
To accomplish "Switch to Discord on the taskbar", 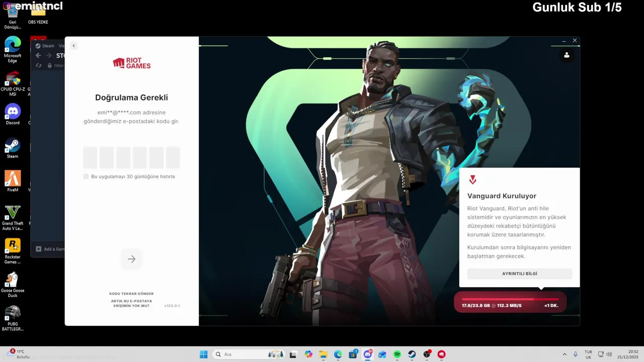I will click(368, 354).
